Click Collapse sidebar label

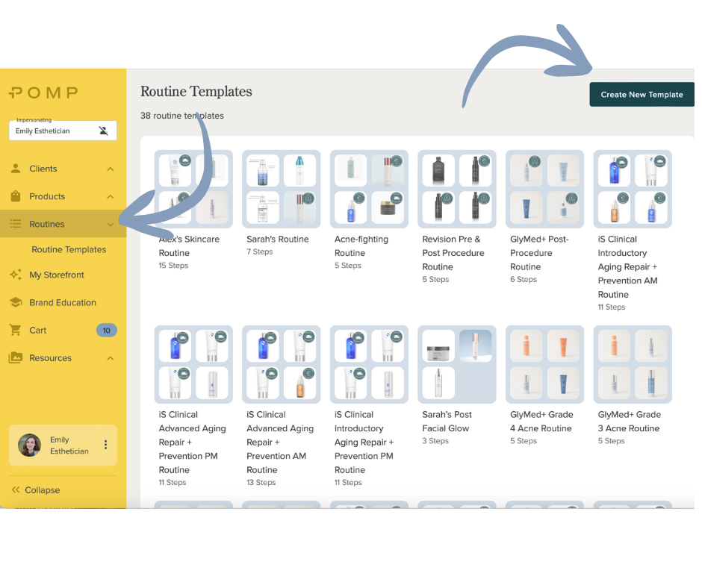point(42,490)
